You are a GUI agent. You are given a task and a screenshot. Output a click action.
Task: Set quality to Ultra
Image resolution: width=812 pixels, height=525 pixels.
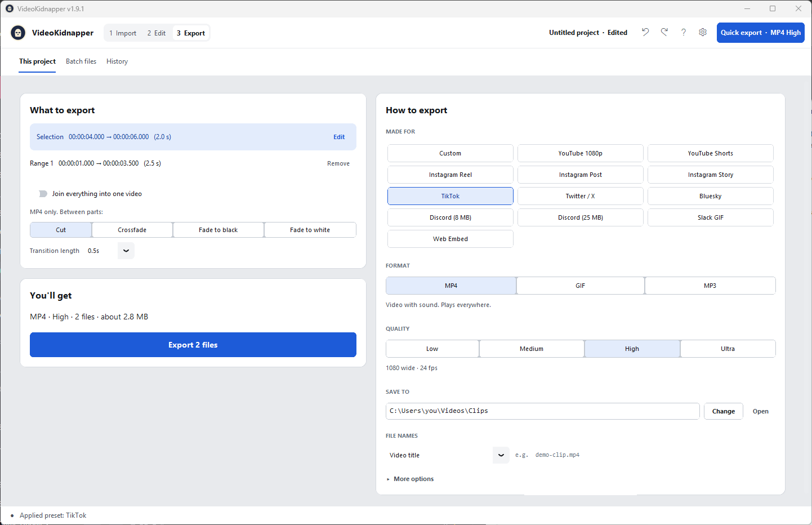728,349
